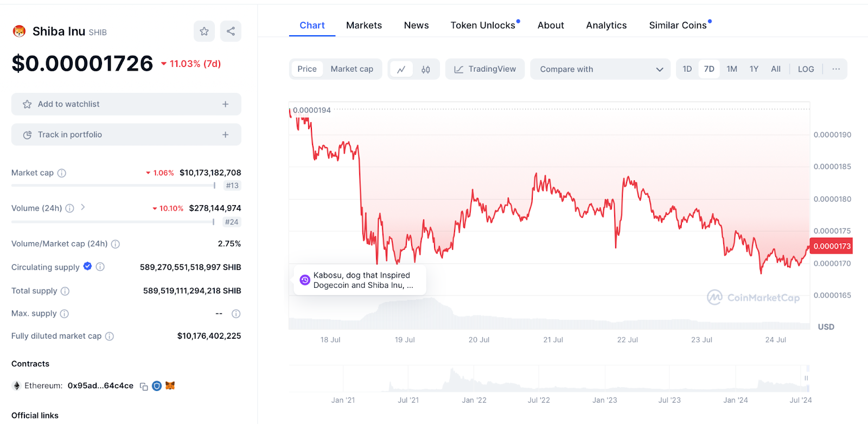Viewport: 868px width, 424px height.
Task: Open the chart more options ellipsis
Action: [x=836, y=69]
